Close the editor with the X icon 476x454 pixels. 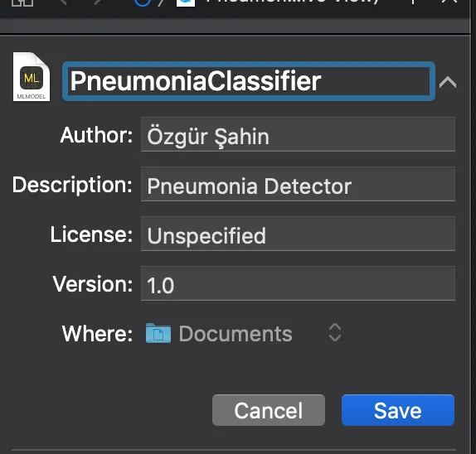click(449, 2)
